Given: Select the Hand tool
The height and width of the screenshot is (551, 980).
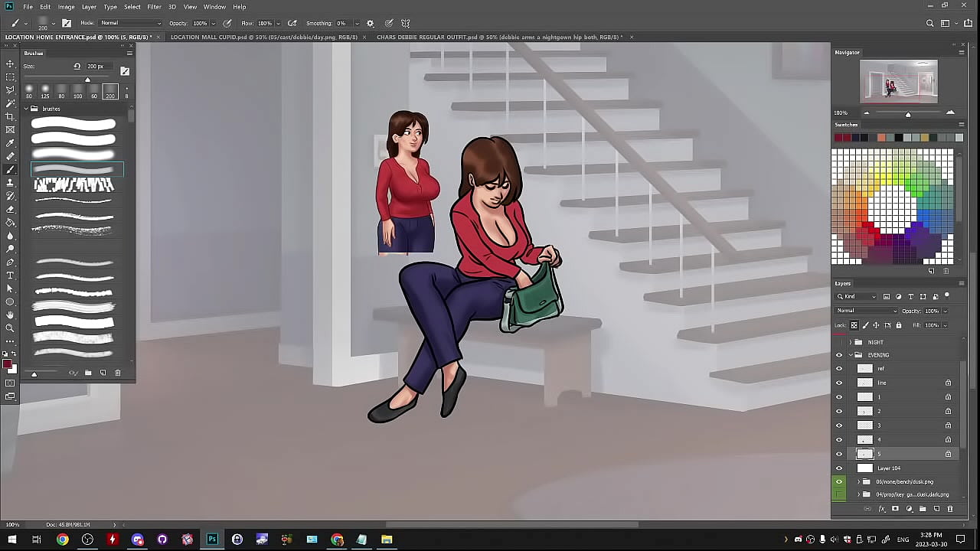Looking at the screenshot, I should (x=10, y=315).
